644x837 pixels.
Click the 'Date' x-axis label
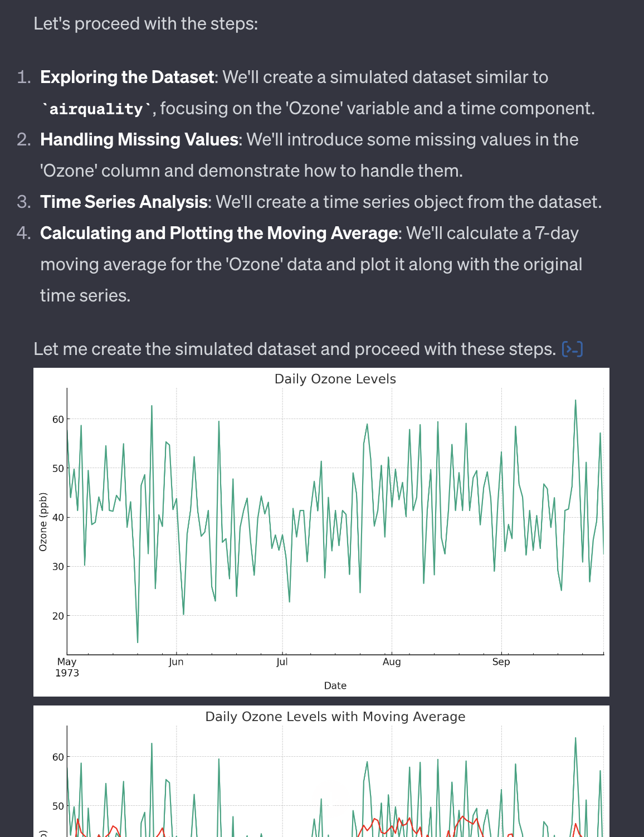tap(335, 686)
